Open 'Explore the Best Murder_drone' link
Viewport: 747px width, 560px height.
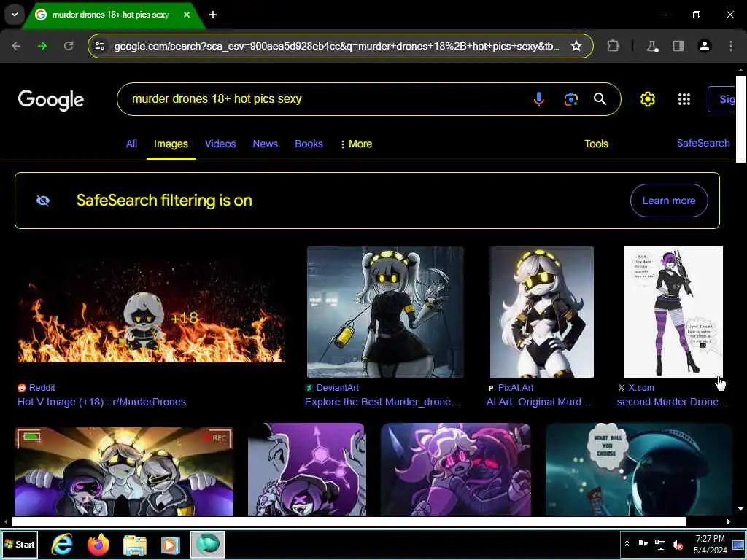tap(382, 402)
